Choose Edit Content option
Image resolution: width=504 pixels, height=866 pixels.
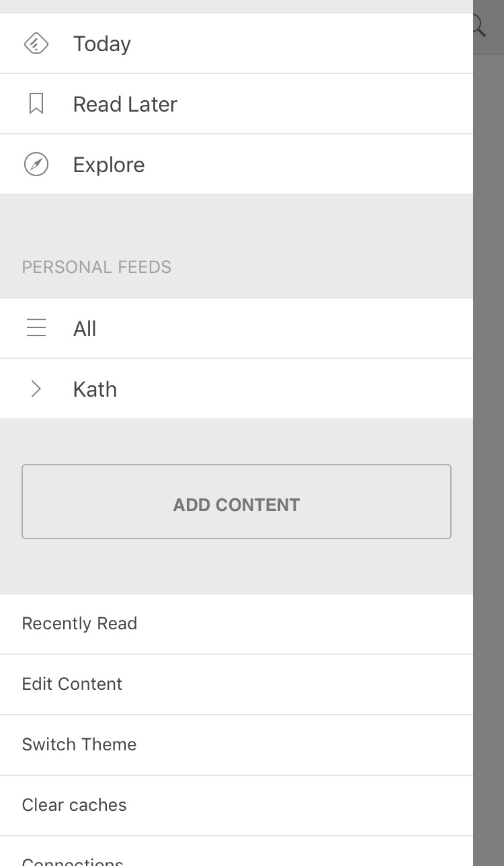tap(237, 684)
